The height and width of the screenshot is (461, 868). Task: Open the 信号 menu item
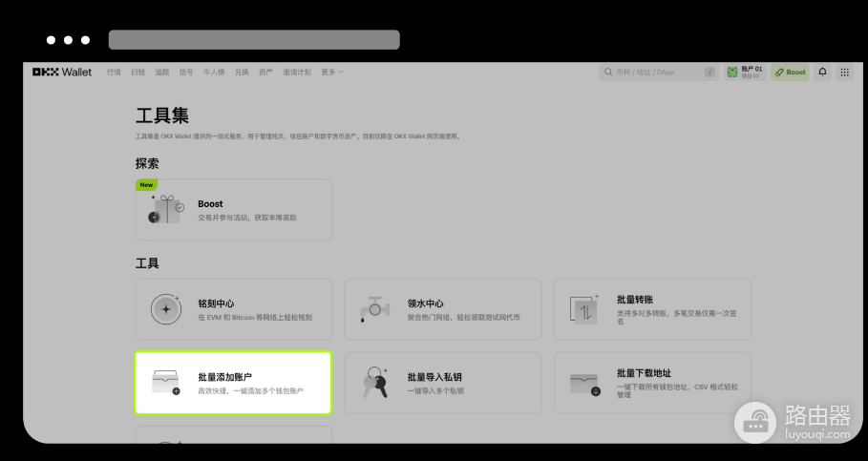pyautogui.click(x=186, y=72)
